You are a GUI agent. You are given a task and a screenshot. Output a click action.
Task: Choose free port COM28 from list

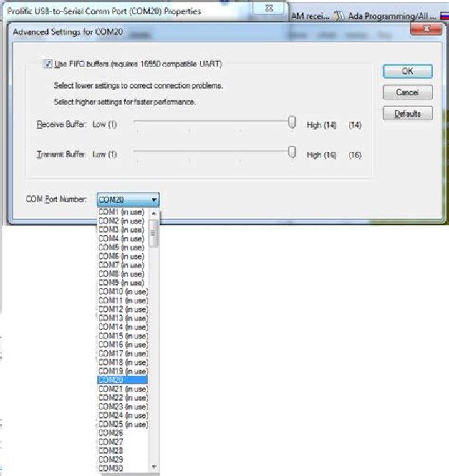pos(123,450)
